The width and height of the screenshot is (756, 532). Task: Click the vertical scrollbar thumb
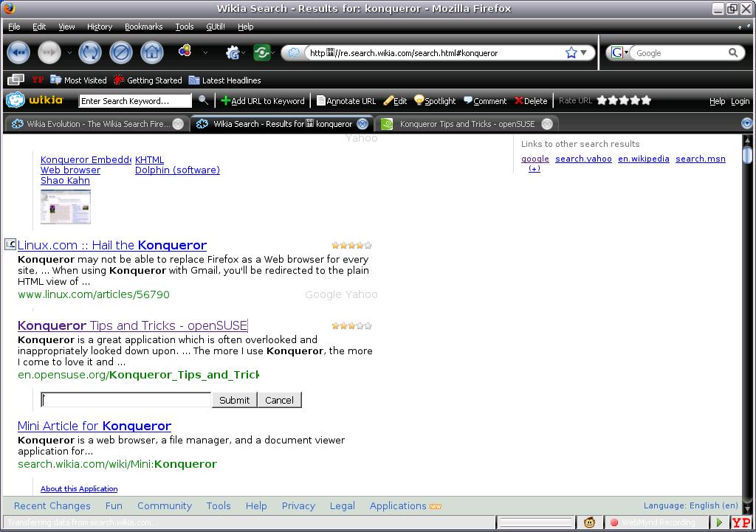(x=747, y=155)
